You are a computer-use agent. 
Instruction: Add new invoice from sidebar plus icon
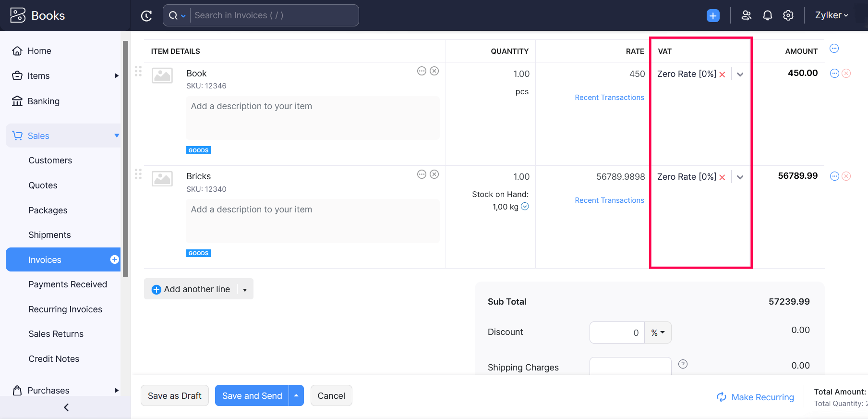pyautogui.click(x=114, y=259)
